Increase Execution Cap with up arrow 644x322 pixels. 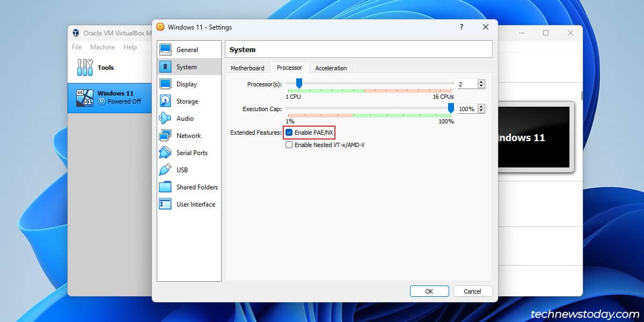click(481, 106)
